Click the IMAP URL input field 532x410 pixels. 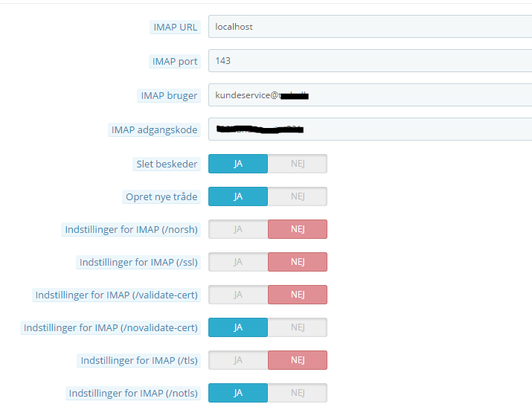click(370, 27)
